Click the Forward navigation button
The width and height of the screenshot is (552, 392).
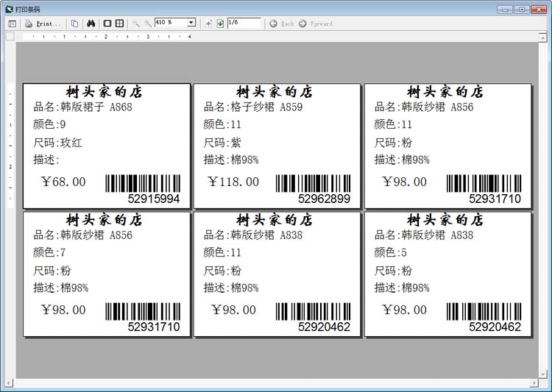316,24
